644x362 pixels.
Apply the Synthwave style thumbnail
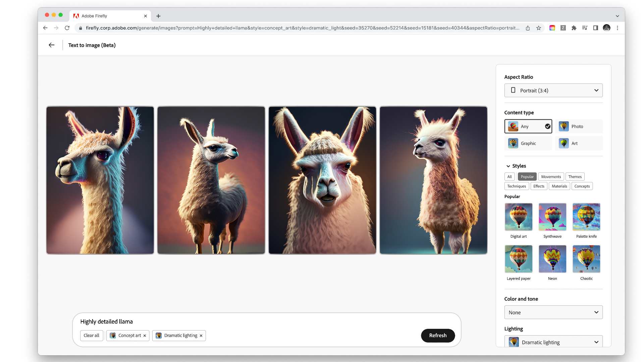coord(552,217)
